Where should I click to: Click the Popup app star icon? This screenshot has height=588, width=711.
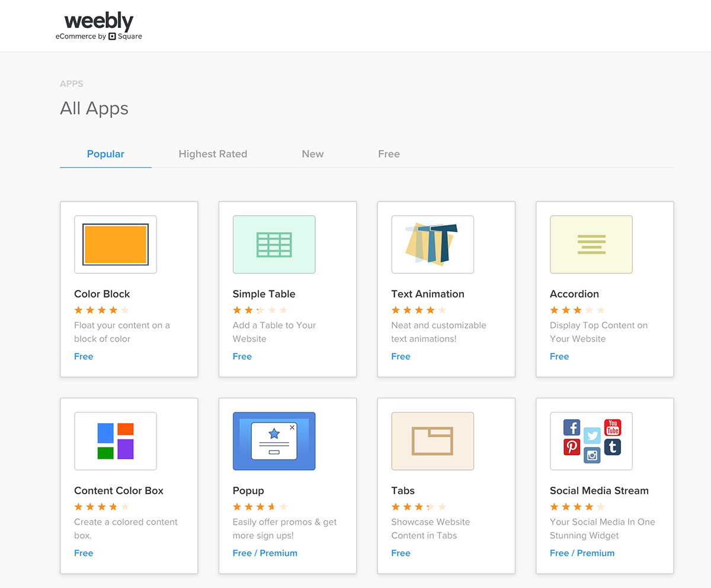(x=274, y=441)
